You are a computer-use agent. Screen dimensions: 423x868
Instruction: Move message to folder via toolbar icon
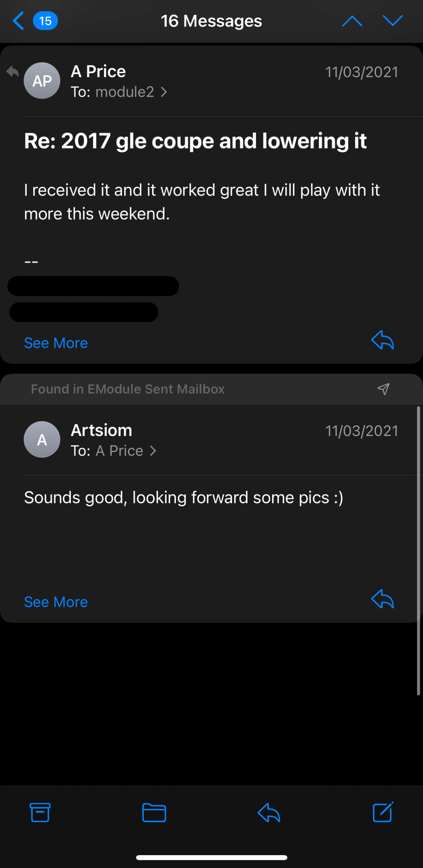point(154,812)
